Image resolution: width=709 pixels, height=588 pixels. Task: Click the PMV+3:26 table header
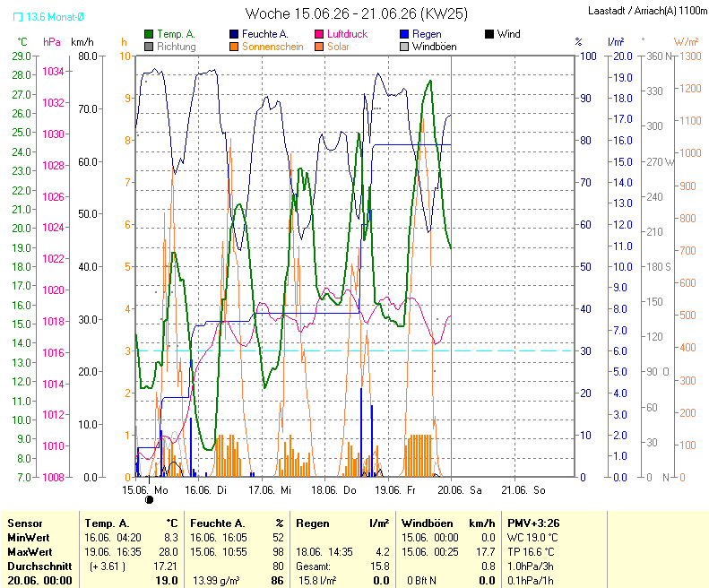533,523
